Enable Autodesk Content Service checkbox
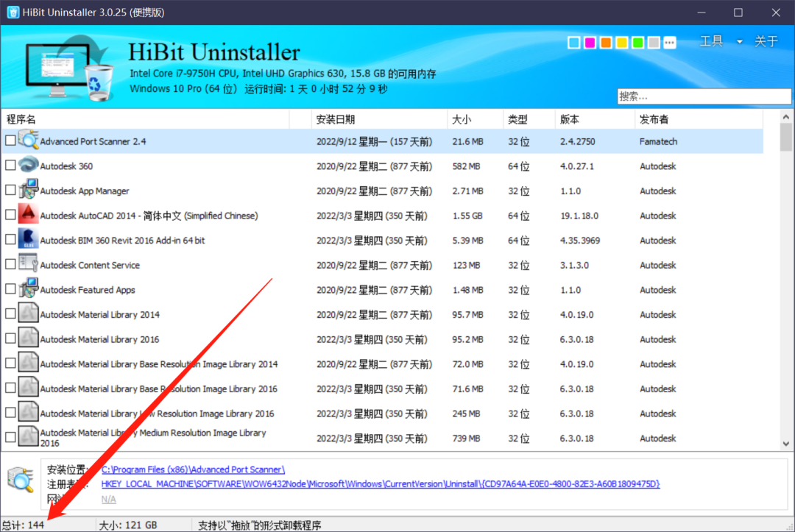 (10, 264)
